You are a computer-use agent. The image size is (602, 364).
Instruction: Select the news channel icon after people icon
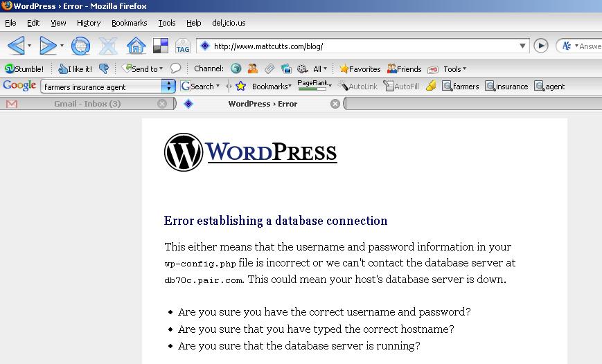[269, 69]
